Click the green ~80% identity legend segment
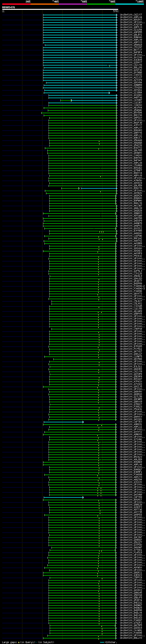Viewport: 146px width, 644px height. (x=101, y=4)
